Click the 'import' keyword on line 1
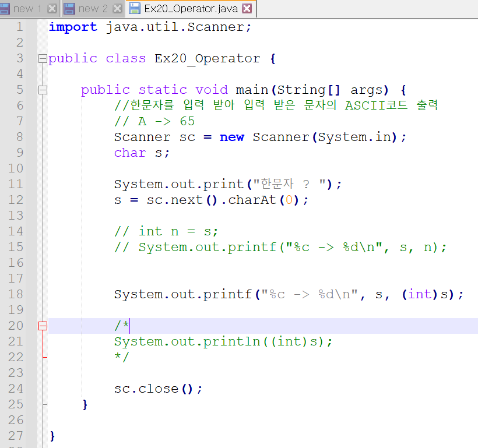Screen dimensions: 478x448 click(73, 27)
